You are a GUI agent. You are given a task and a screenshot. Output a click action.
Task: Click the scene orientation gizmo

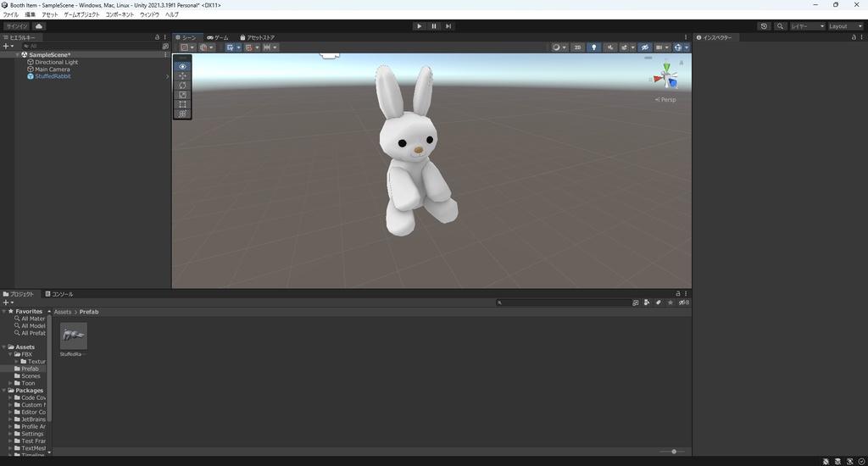point(666,76)
